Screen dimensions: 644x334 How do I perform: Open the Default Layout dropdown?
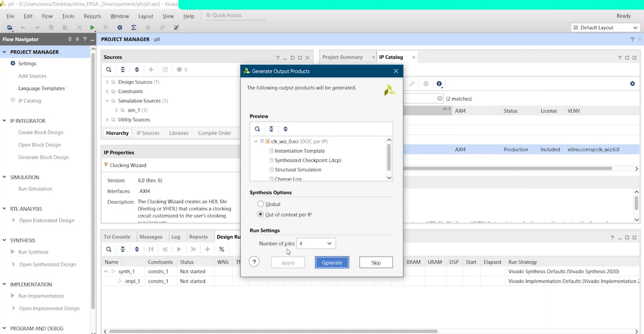pyautogui.click(x=605, y=28)
